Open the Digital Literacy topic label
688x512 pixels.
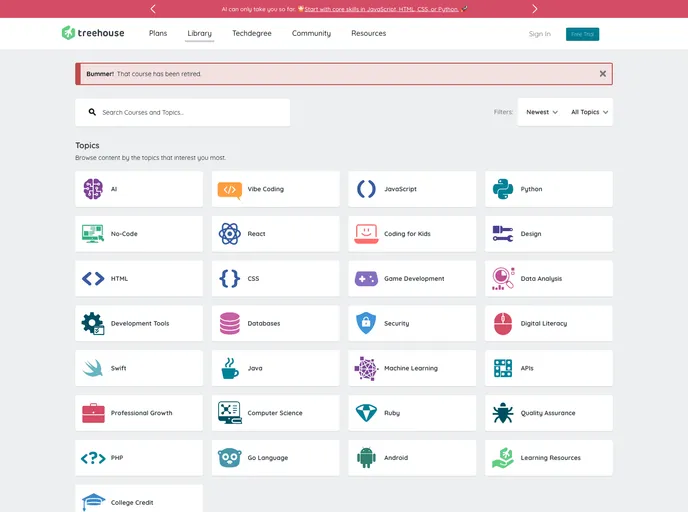544,323
